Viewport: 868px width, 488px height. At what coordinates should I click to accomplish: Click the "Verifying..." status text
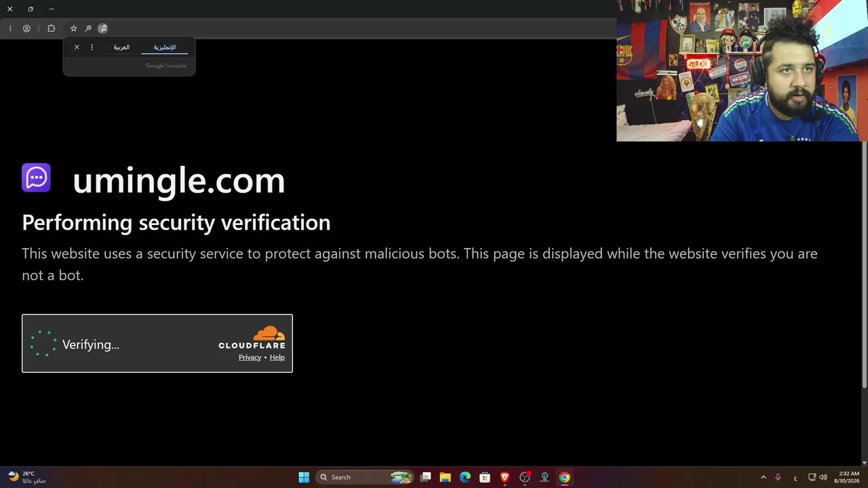pyautogui.click(x=91, y=344)
